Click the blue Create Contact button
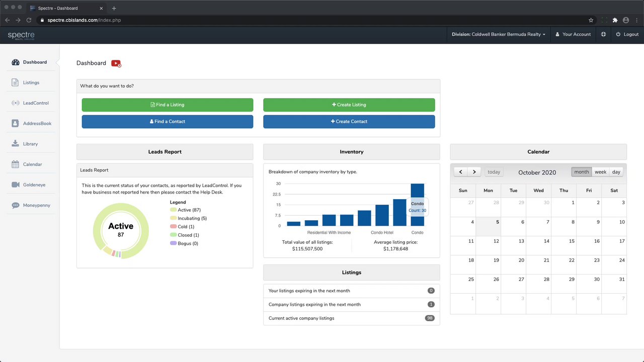Viewport: 644px width, 362px height. click(349, 122)
